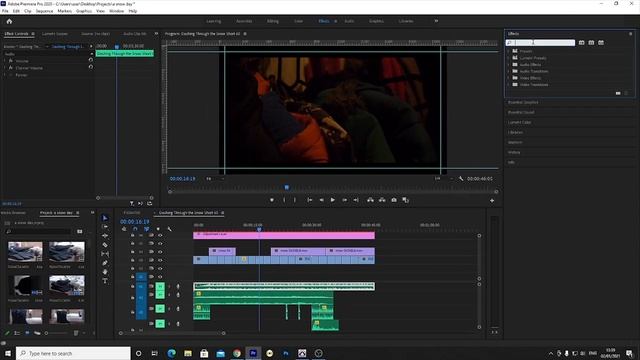This screenshot has height=360, width=640.
Task: Open the Lumetri Scopes tab
Action: (x=55, y=34)
